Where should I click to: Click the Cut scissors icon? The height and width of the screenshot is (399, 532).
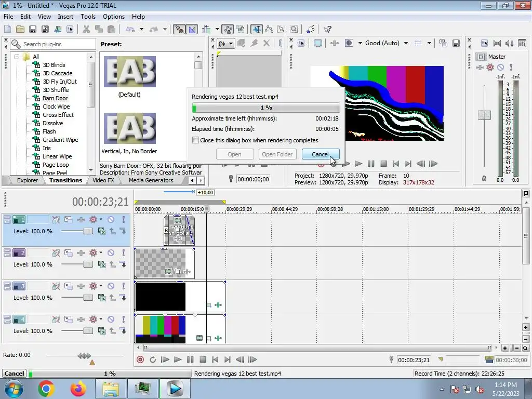(x=87, y=29)
